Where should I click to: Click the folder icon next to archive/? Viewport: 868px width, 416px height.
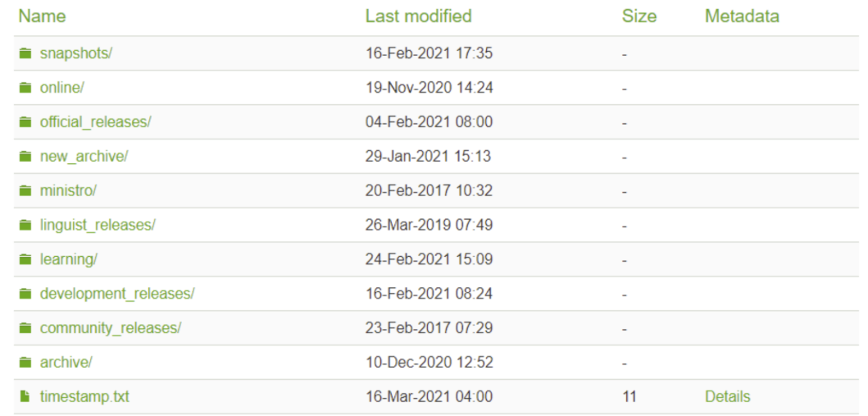[x=25, y=363]
